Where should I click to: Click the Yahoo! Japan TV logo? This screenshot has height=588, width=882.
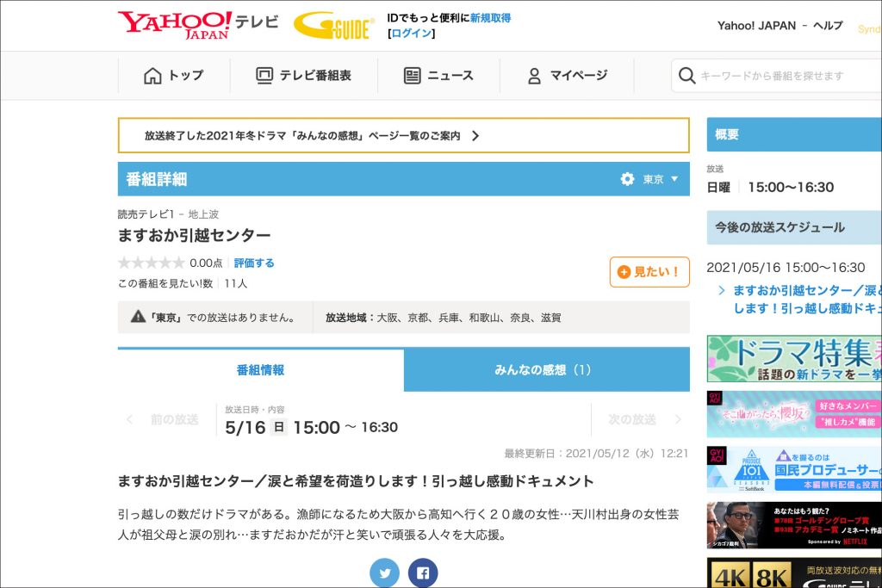[x=197, y=25]
